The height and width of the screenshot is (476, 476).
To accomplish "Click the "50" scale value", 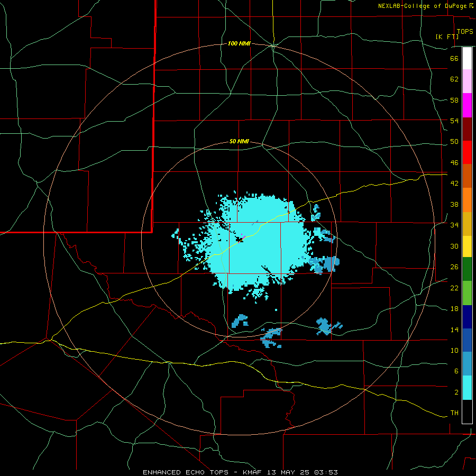I will pyautogui.click(x=454, y=142).
